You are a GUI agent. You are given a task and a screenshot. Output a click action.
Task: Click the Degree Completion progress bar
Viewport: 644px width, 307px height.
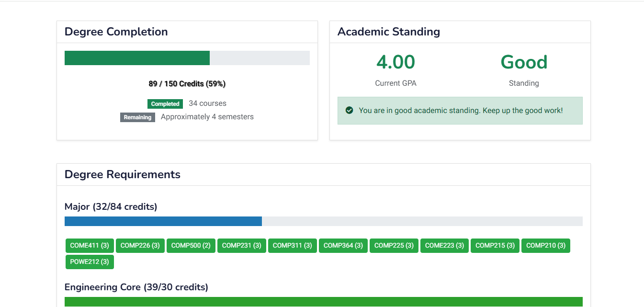(187, 58)
